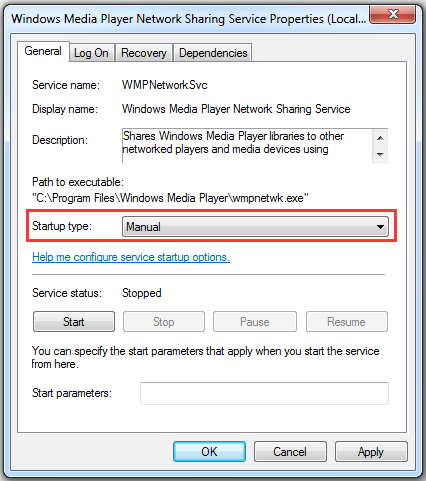The width and height of the screenshot is (426, 481).
Task: Apply the service settings
Action: 371,452
